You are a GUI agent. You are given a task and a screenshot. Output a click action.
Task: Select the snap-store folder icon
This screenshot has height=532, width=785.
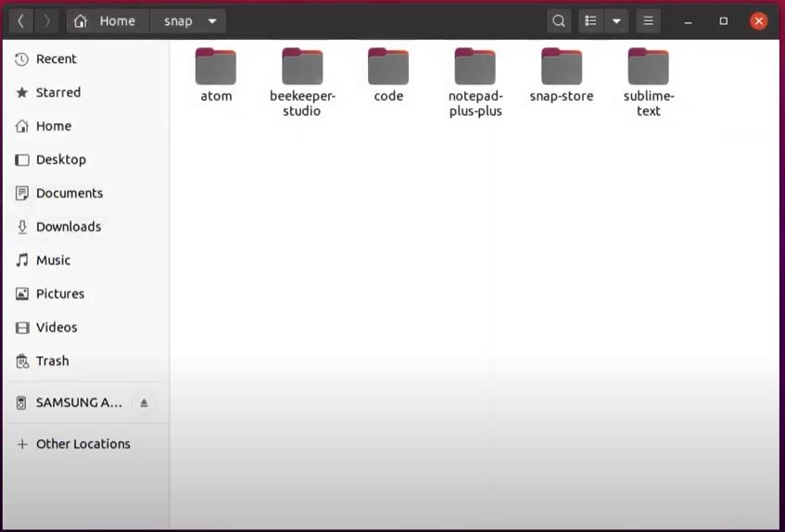[x=562, y=66]
